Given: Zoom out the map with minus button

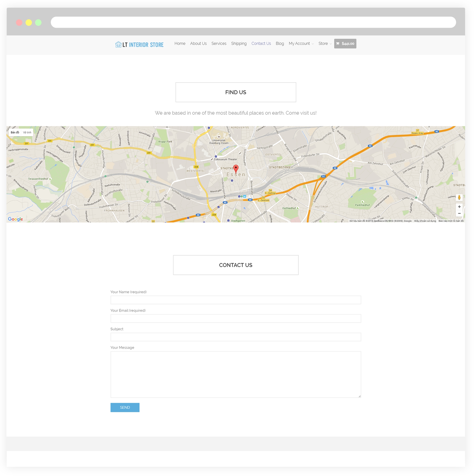Looking at the screenshot, I should [459, 214].
